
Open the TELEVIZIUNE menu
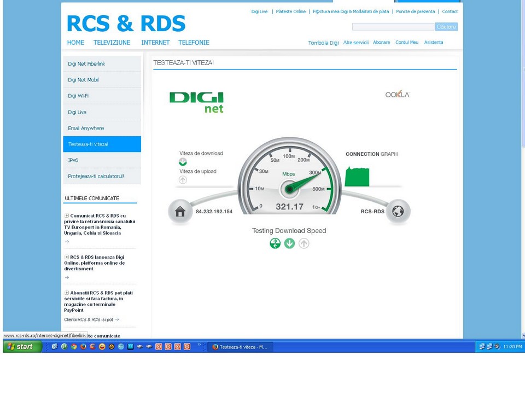(112, 43)
